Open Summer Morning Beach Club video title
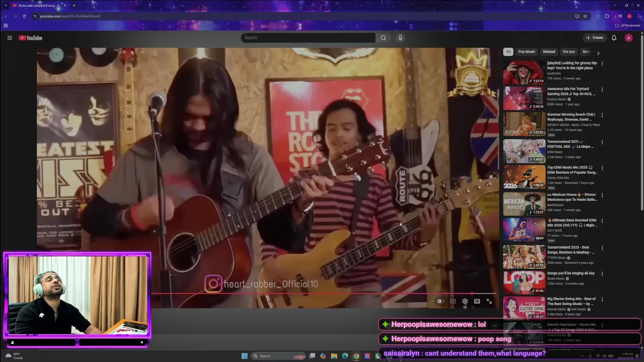This screenshot has width=644, height=362. pos(571,117)
